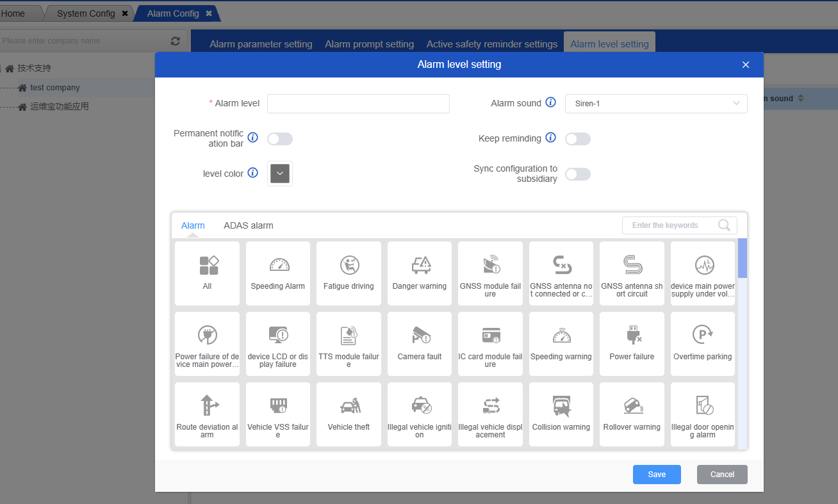Open the Alarm sound dropdown
Image resolution: width=838 pixels, height=504 pixels.
point(655,104)
